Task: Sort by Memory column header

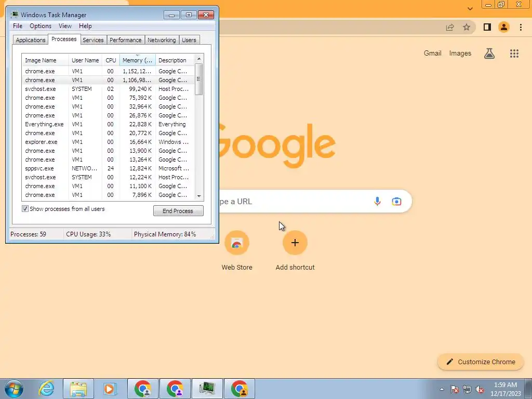Action: pos(137,60)
